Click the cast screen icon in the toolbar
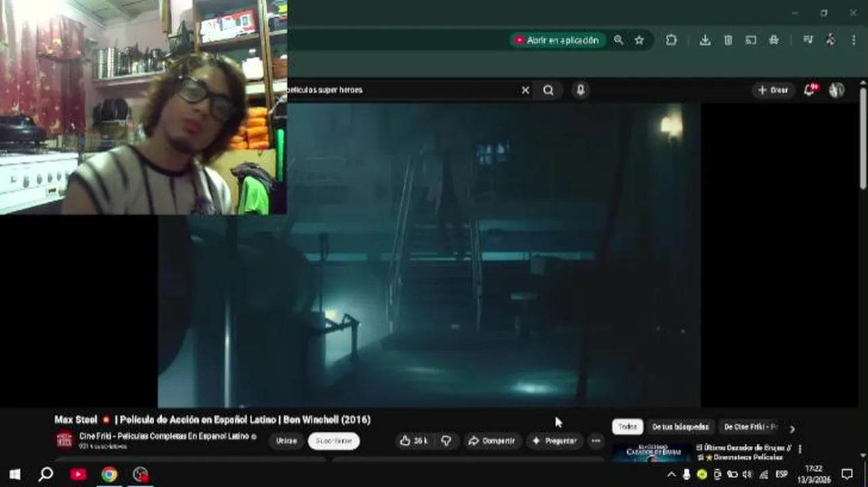This screenshot has width=868, height=487. (751, 40)
